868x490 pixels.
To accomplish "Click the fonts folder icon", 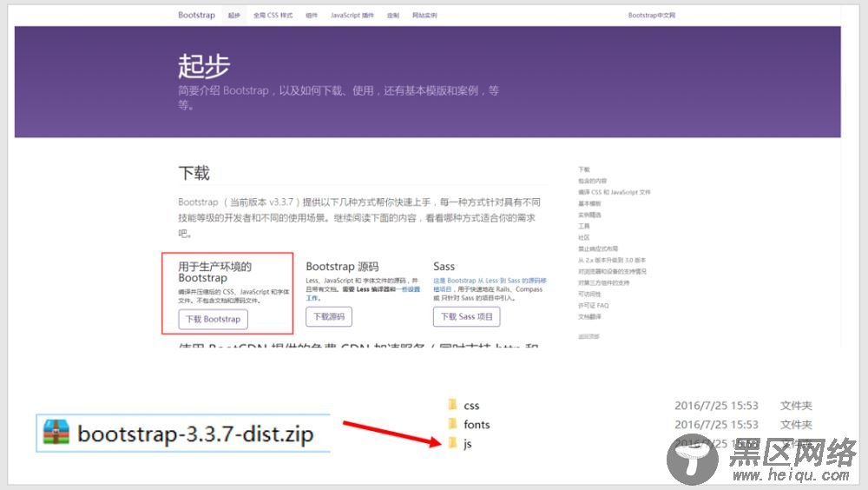I will tap(452, 424).
